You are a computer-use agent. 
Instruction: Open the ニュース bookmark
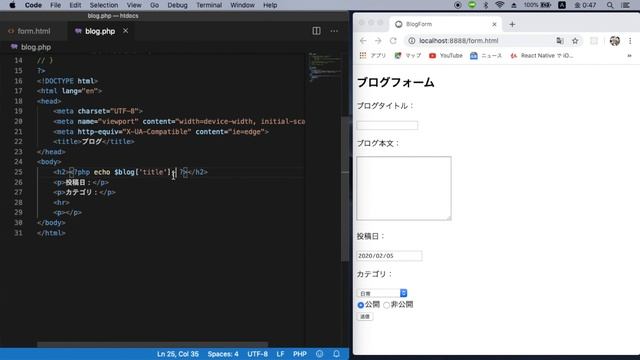click(486, 56)
